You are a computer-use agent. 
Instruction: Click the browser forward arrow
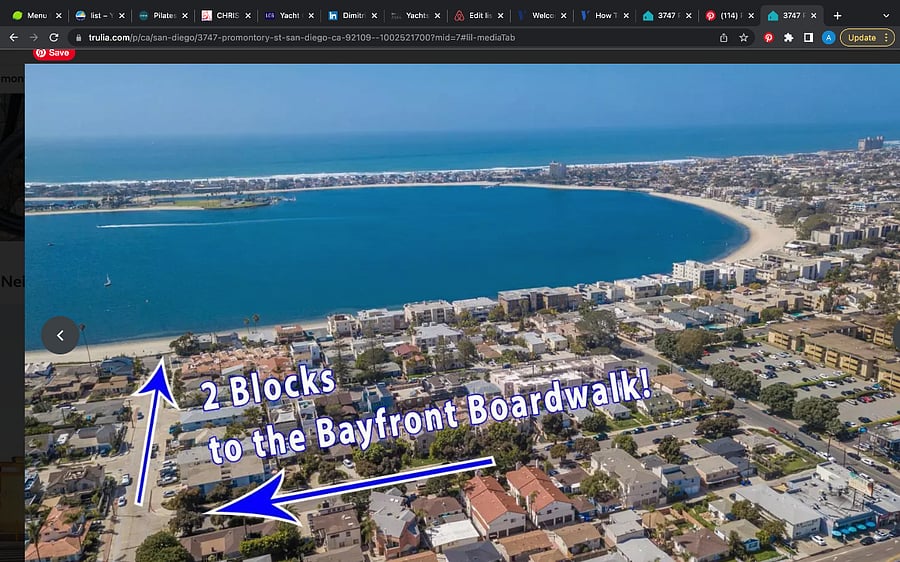tap(34, 37)
